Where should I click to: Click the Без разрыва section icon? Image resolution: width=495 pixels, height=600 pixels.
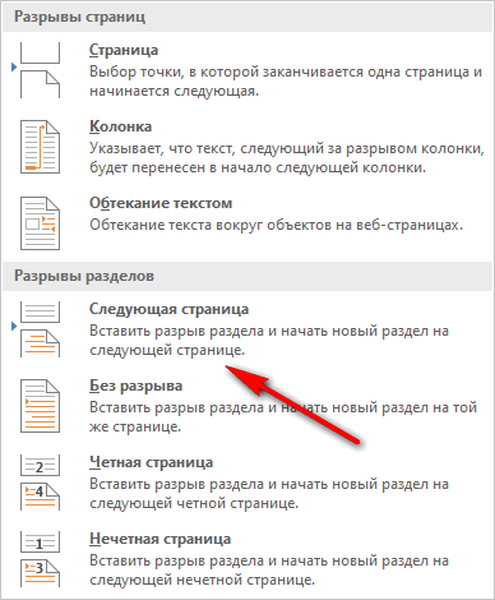coord(40,406)
